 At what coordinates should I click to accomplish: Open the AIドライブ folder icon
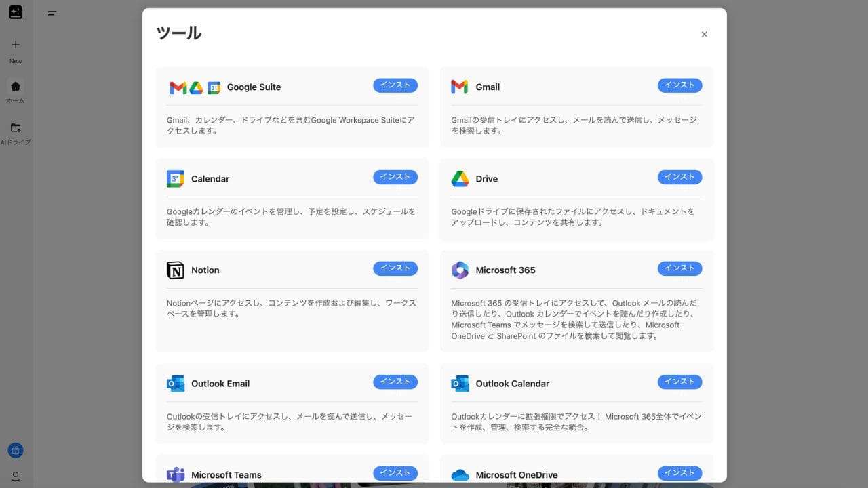point(16,127)
